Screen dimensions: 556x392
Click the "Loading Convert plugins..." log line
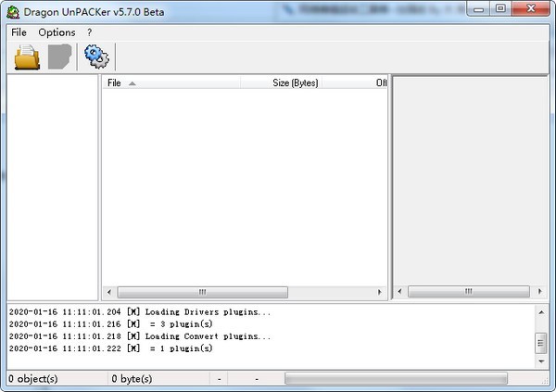(x=140, y=336)
